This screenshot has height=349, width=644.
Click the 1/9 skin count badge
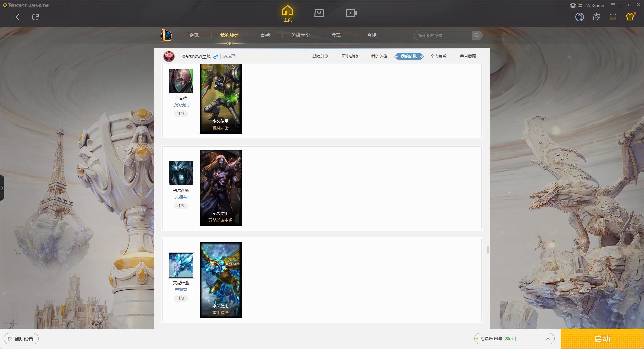point(181,114)
